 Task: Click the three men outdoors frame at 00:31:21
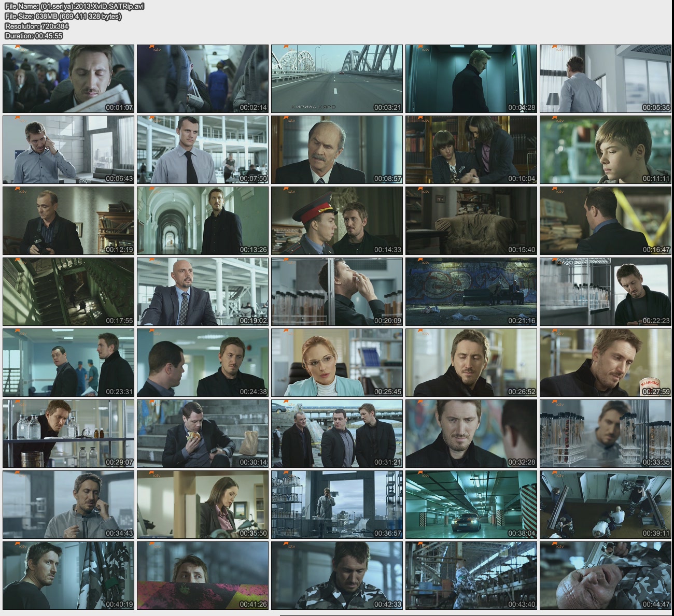[337, 434]
